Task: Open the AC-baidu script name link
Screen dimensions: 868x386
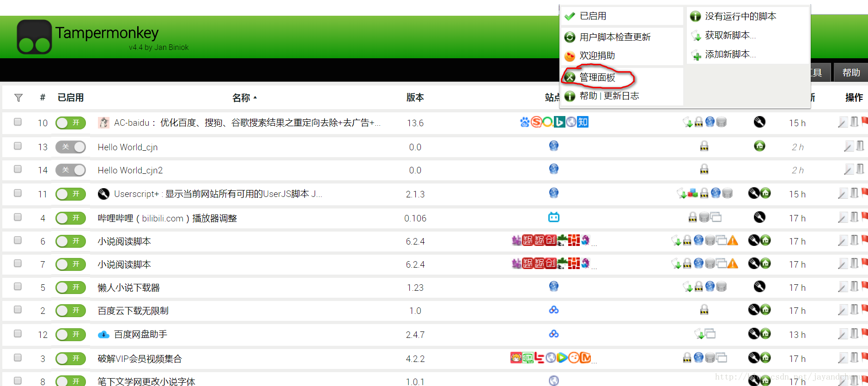Action: tap(247, 123)
